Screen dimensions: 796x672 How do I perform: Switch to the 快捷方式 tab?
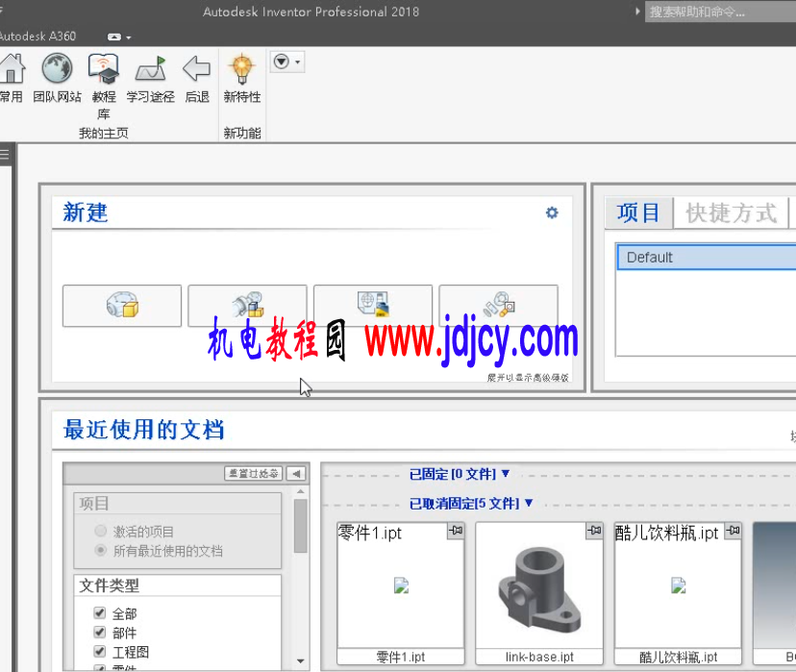coord(731,212)
